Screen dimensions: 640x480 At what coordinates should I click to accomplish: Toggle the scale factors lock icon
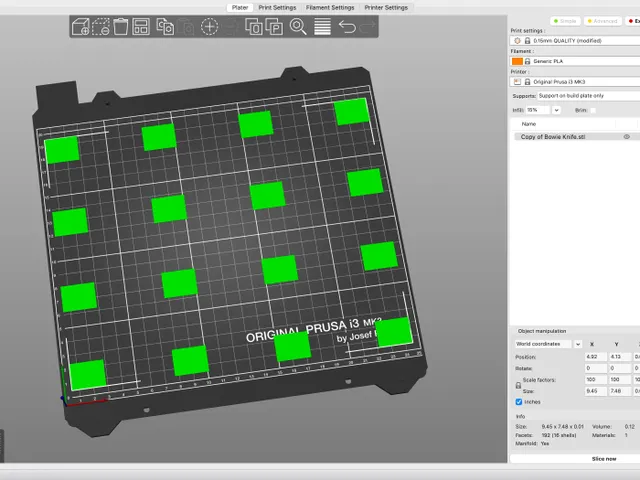coord(518,385)
